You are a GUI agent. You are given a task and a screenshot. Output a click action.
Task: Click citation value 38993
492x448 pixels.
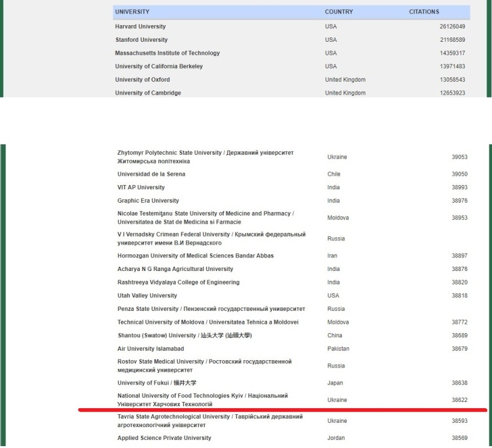click(459, 187)
